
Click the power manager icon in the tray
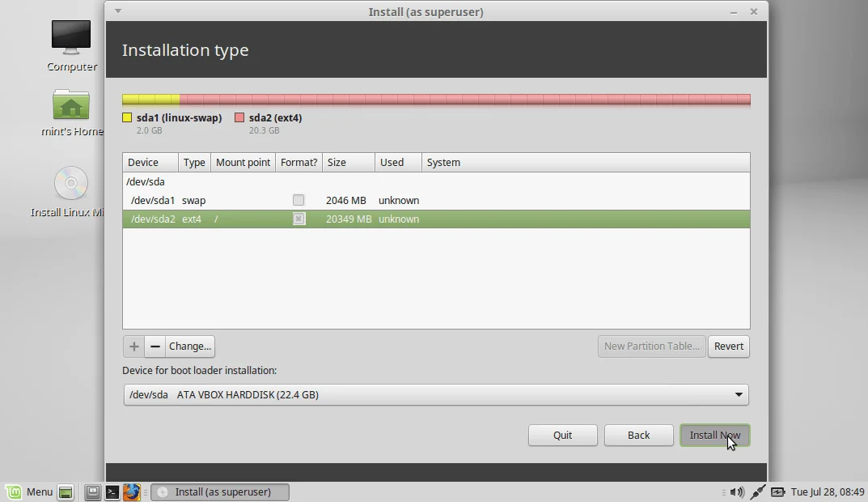pos(778,491)
